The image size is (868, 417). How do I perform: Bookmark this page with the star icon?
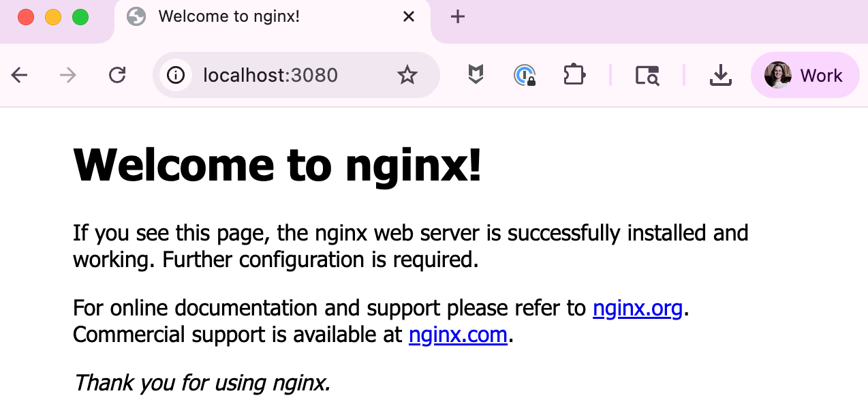point(407,75)
